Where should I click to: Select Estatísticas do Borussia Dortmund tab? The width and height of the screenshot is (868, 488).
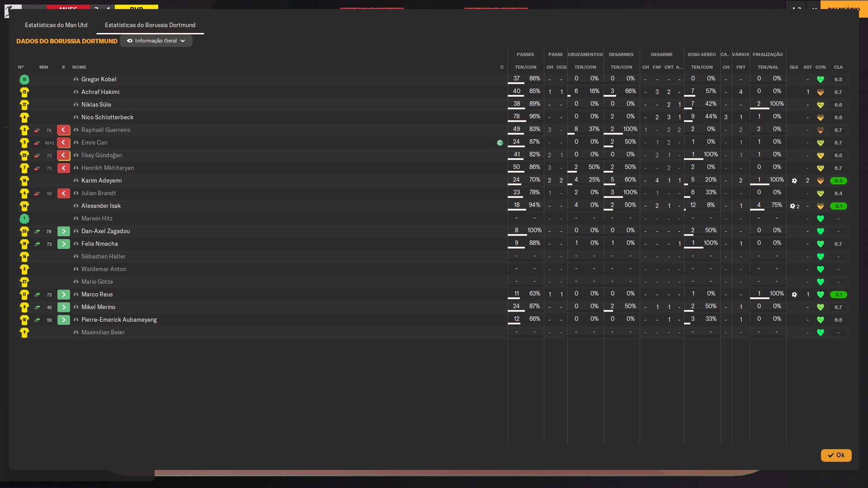pos(150,25)
